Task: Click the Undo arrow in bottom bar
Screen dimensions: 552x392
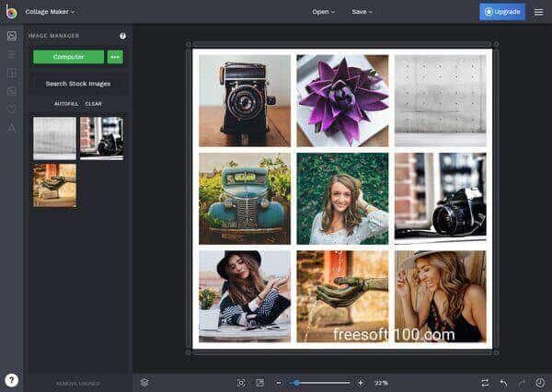Action: (503, 382)
